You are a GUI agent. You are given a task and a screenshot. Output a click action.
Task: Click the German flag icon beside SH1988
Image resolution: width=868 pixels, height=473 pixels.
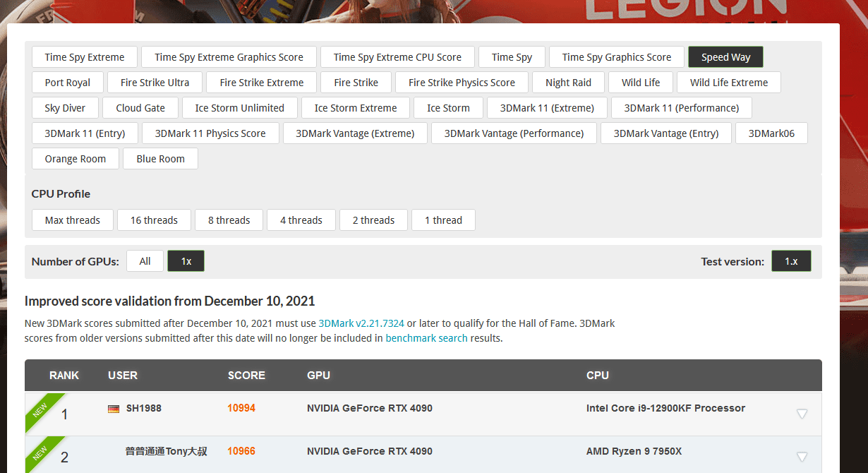point(114,409)
